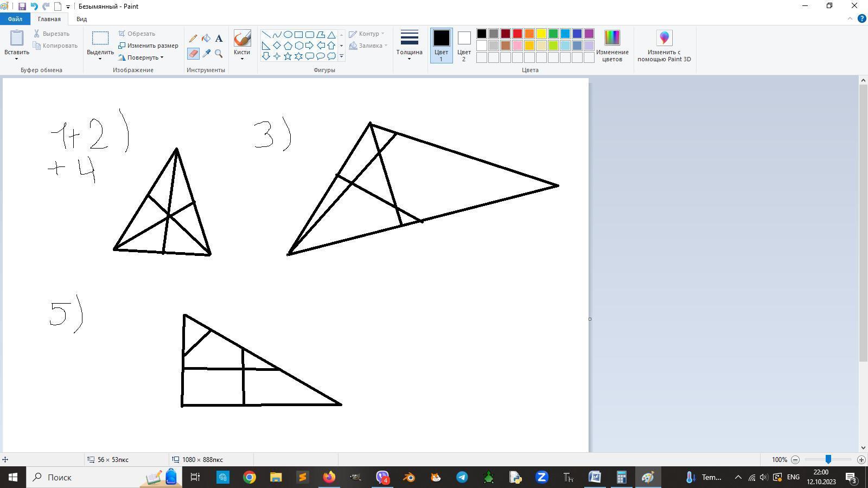Click the rectangular selection tool

100,38
